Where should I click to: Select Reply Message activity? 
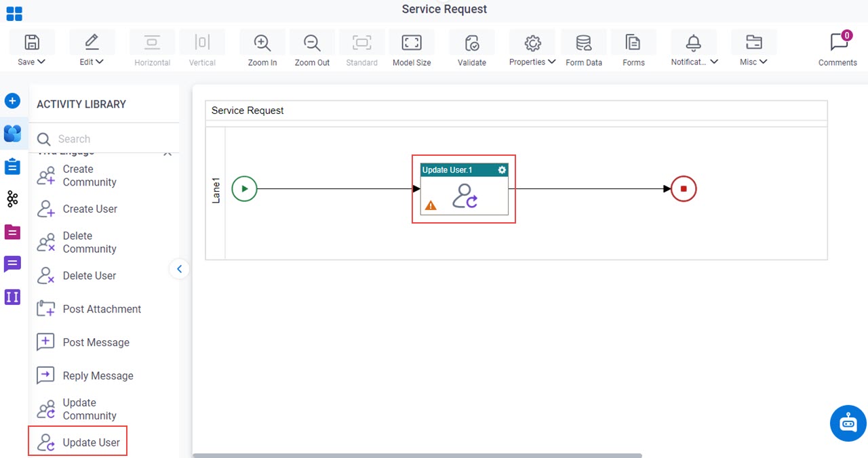[x=85, y=375]
